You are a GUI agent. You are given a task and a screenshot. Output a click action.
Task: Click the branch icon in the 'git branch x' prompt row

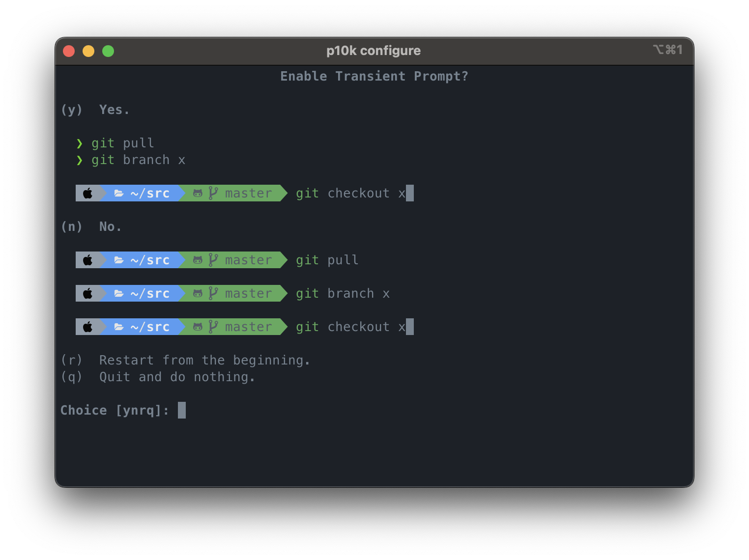(x=213, y=294)
